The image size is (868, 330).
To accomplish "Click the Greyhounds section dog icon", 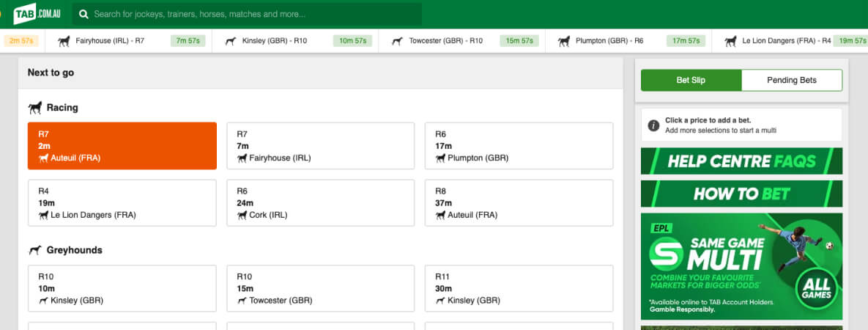I will (35, 250).
